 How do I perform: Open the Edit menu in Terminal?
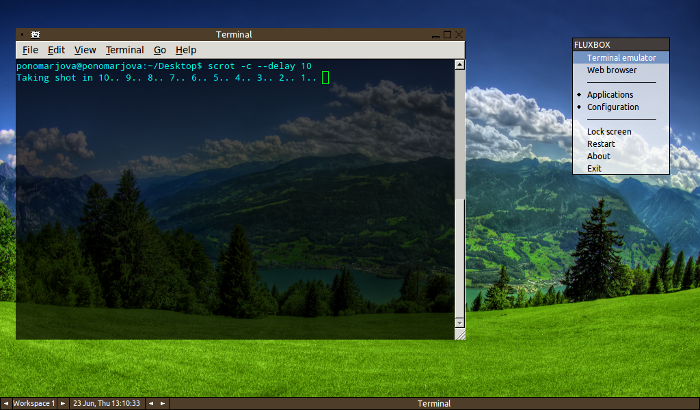click(56, 50)
